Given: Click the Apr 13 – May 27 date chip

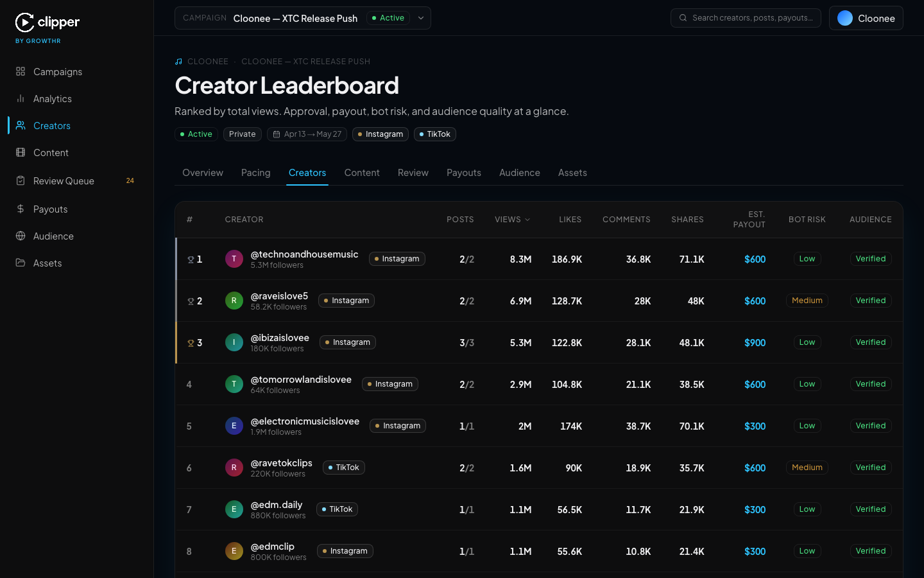Looking at the screenshot, I should 307,134.
